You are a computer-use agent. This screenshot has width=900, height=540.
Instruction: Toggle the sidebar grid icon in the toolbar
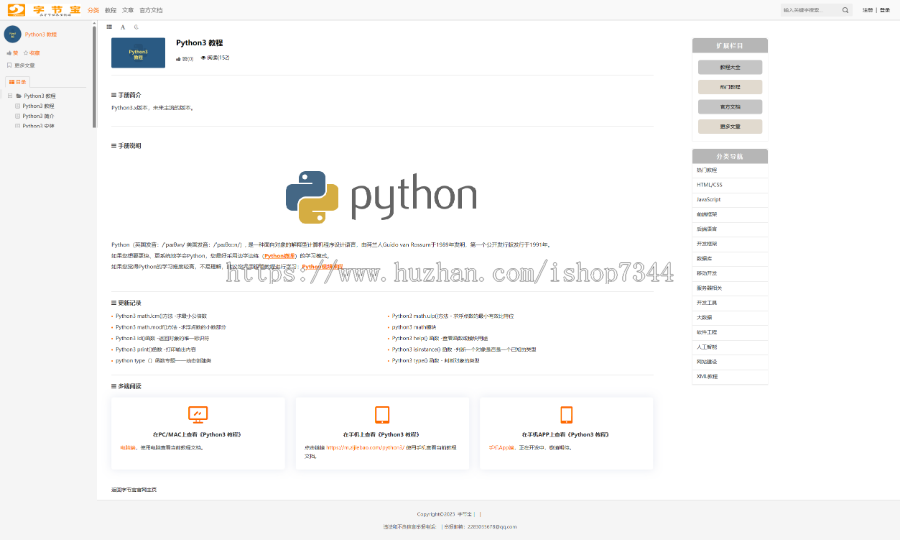tap(109, 27)
